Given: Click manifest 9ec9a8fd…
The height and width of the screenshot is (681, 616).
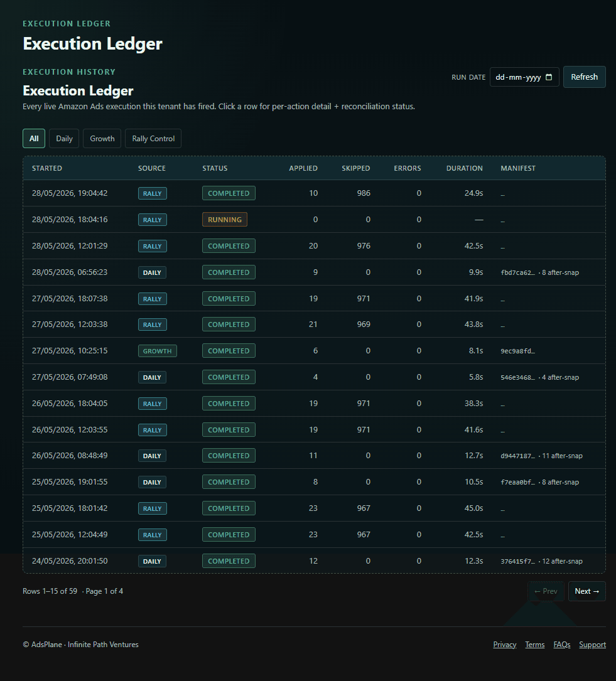Looking at the screenshot, I should pyautogui.click(x=518, y=351).
